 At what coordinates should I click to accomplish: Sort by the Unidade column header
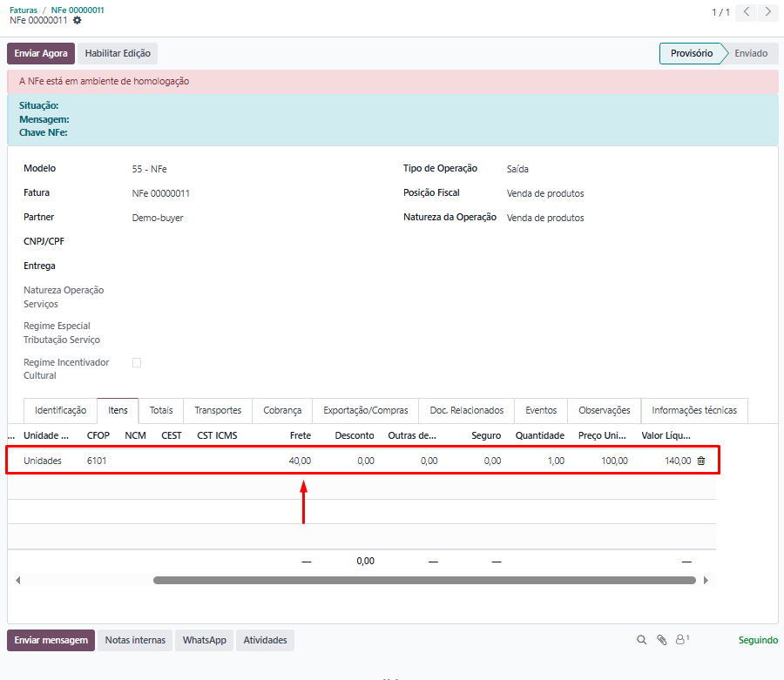[x=46, y=435]
